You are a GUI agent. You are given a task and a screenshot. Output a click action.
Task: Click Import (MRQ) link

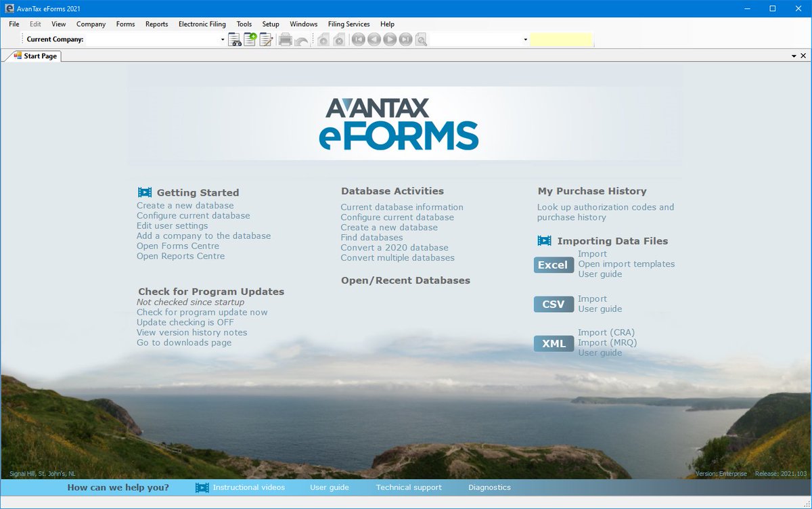(608, 343)
